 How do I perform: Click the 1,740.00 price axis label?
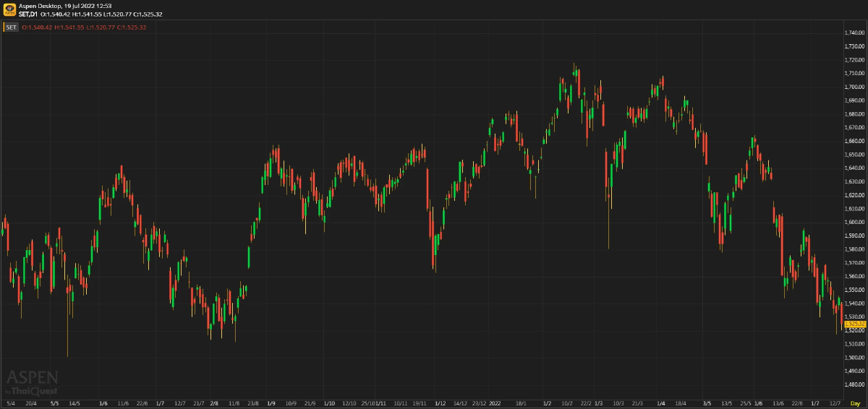855,33
